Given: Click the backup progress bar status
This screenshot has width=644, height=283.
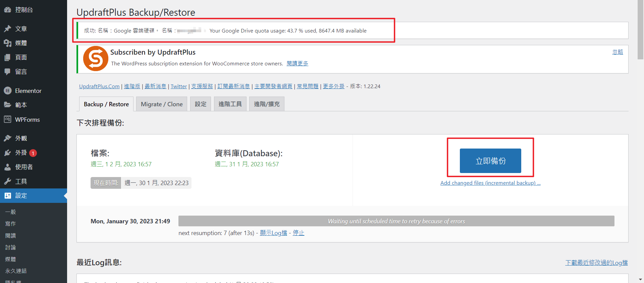Looking at the screenshot, I should point(396,221).
